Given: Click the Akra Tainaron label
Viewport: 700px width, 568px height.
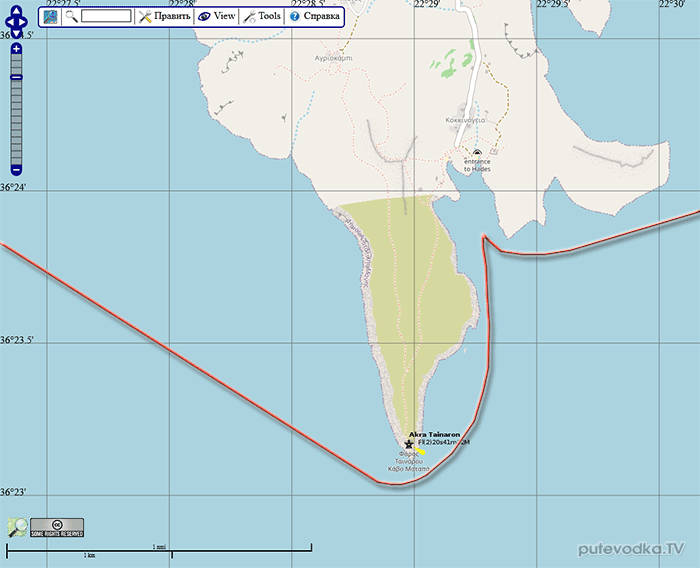Looking at the screenshot, I should click(434, 434).
